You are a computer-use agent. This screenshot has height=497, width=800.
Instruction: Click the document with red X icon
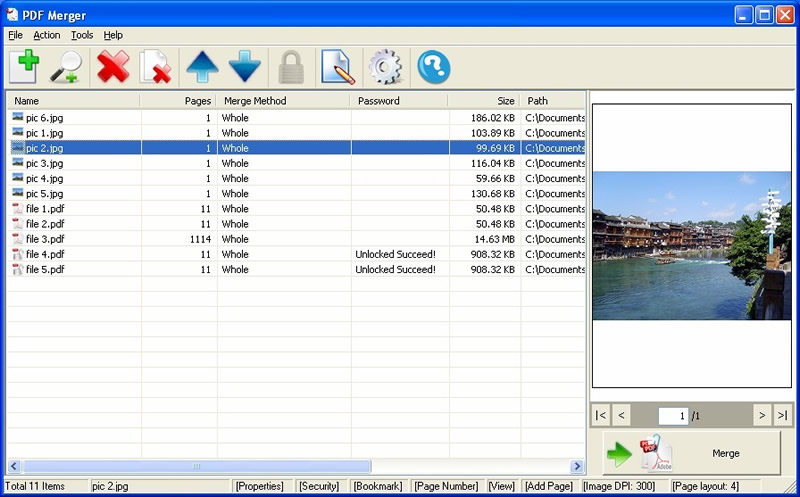[155, 67]
